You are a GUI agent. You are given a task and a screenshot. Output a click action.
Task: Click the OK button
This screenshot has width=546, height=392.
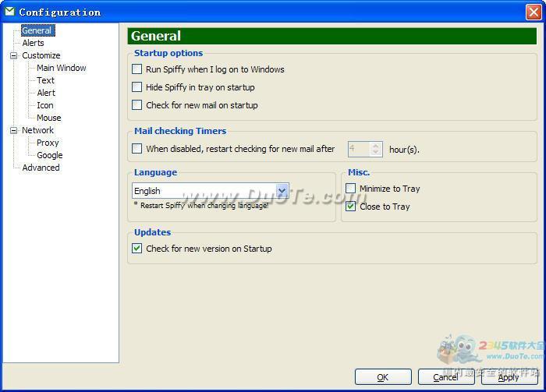(x=383, y=377)
